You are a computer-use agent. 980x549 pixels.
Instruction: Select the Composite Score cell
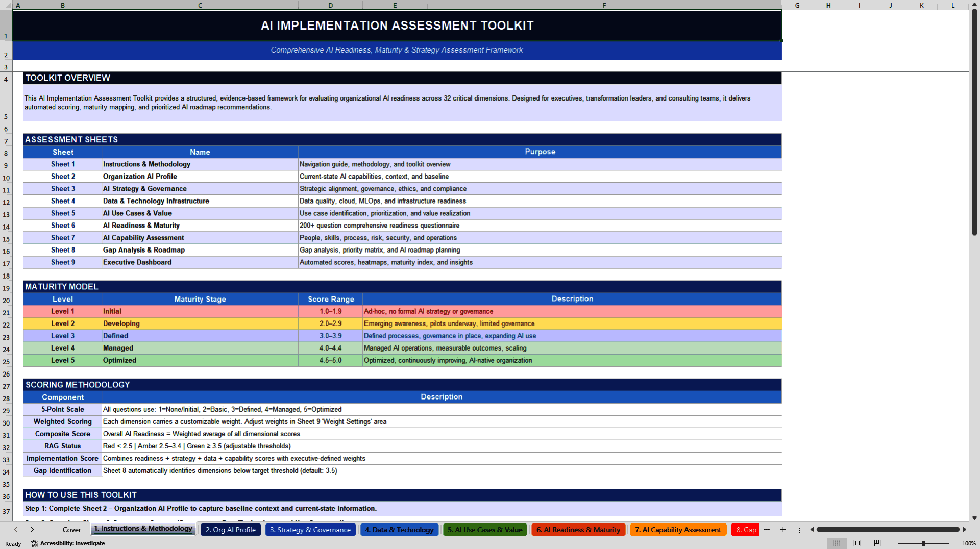tap(63, 434)
